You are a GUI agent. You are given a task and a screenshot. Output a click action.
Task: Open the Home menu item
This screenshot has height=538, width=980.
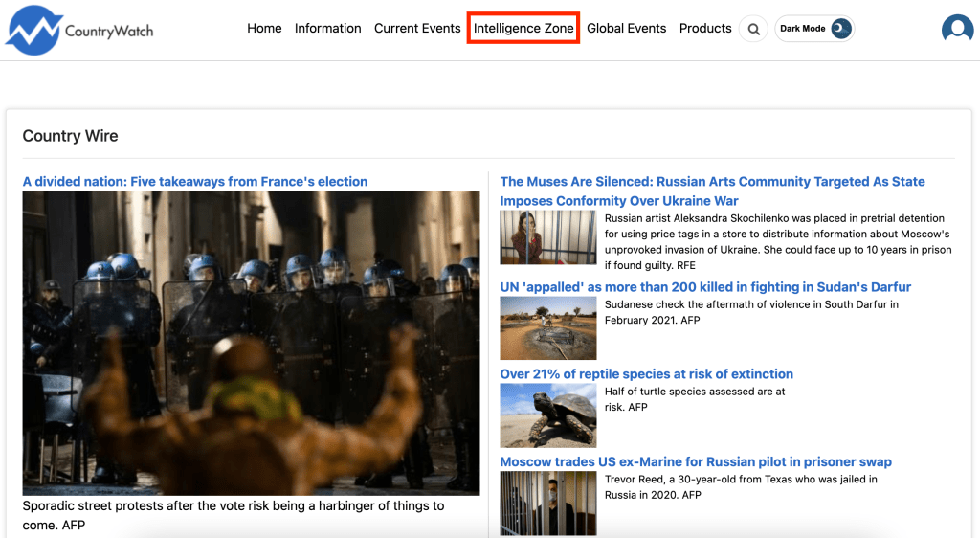coord(264,28)
